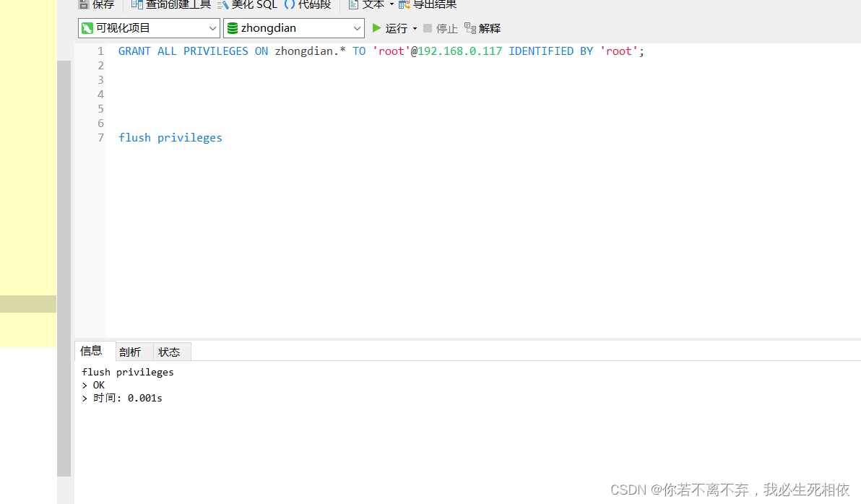Screen dimensions: 861x504
Task: Click Beautify SQL (美化 SQL)
Action: click(x=248, y=4)
